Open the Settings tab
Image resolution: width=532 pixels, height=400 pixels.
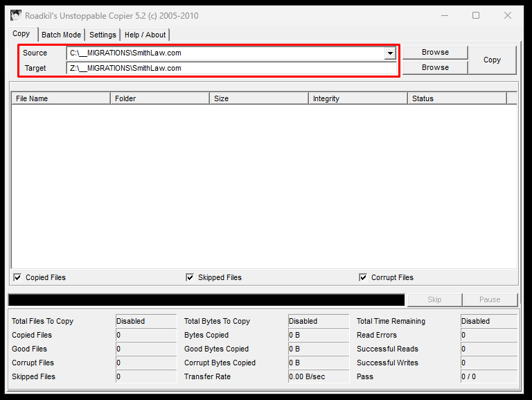(103, 35)
